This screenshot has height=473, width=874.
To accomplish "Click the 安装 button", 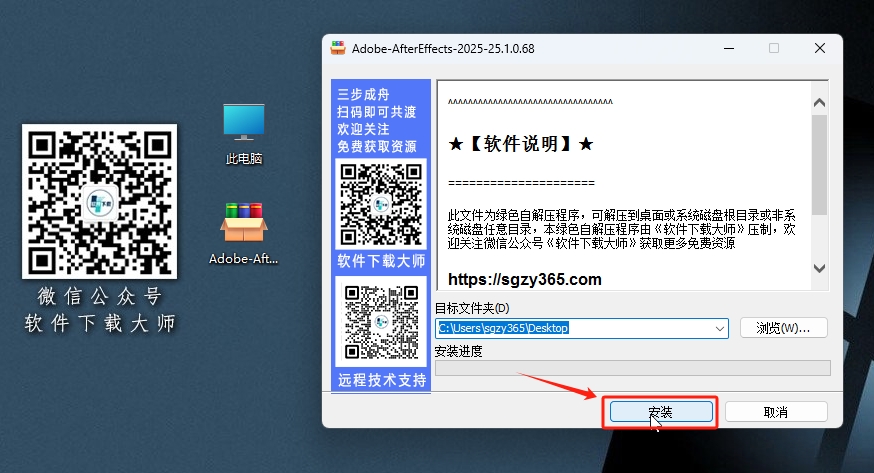I will click(x=661, y=412).
